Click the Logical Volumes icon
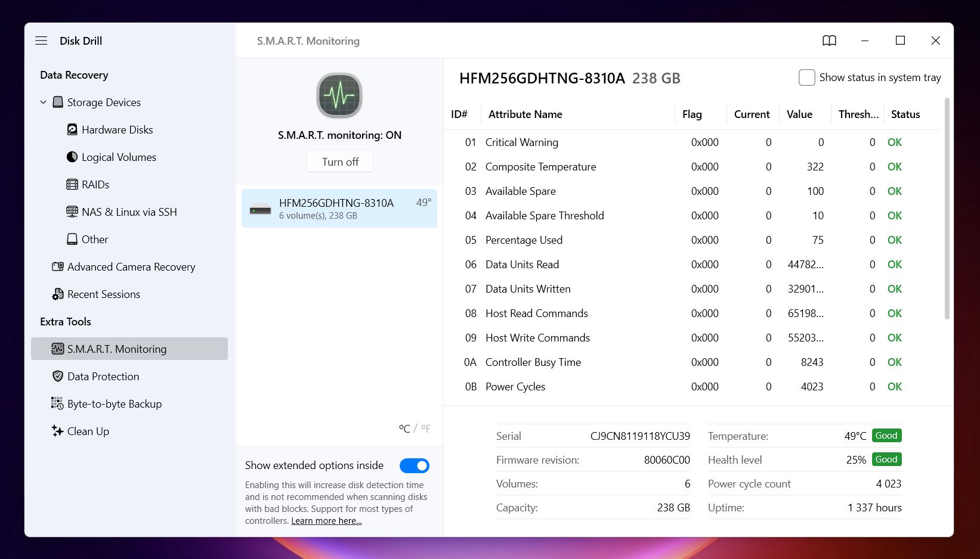The image size is (980, 559). pos(72,157)
